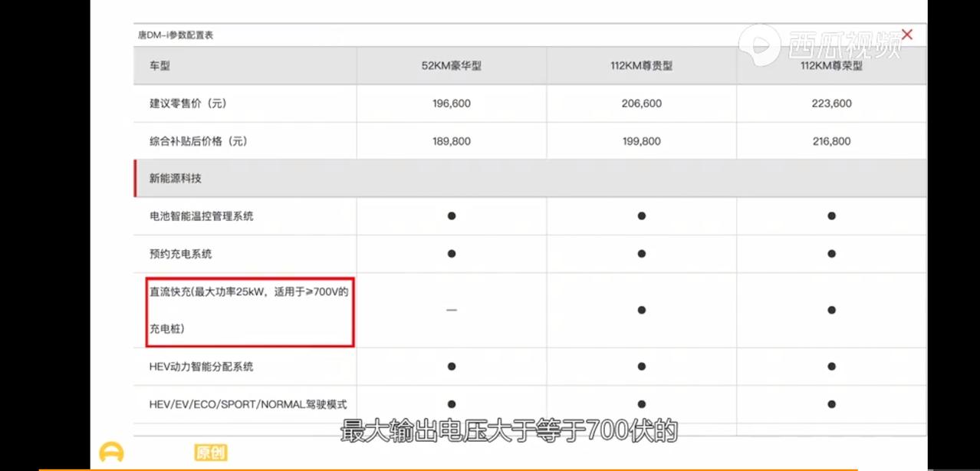Click the 直流快充 dot under 112KM尊贵型
This screenshot has height=471, width=980.
(642, 310)
